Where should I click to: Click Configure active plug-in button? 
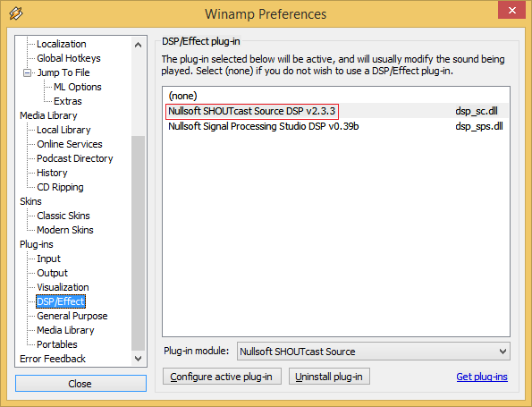(x=222, y=377)
